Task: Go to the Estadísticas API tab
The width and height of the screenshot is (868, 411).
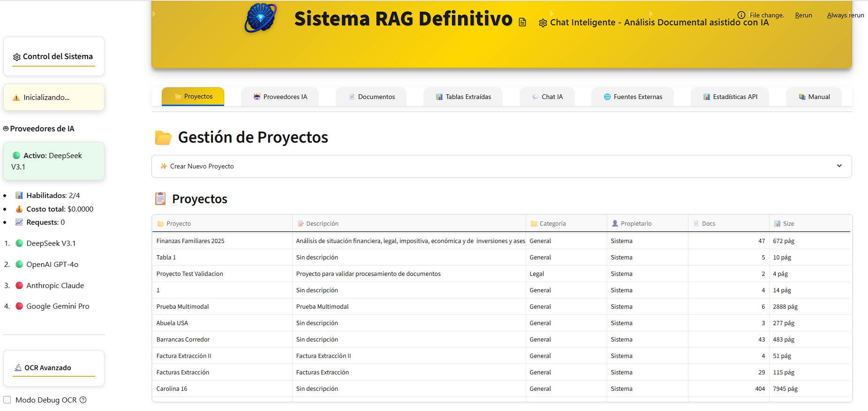Action: (730, 97)
